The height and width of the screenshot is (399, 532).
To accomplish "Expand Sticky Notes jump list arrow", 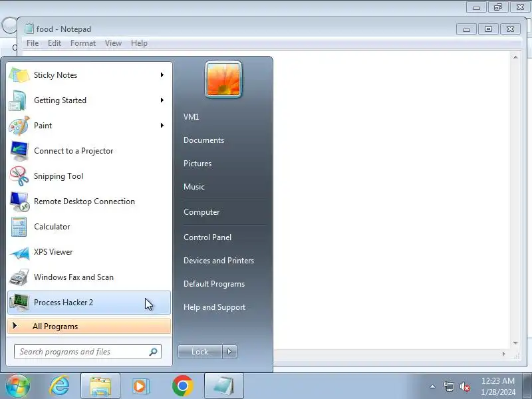I will coord(162,75).
